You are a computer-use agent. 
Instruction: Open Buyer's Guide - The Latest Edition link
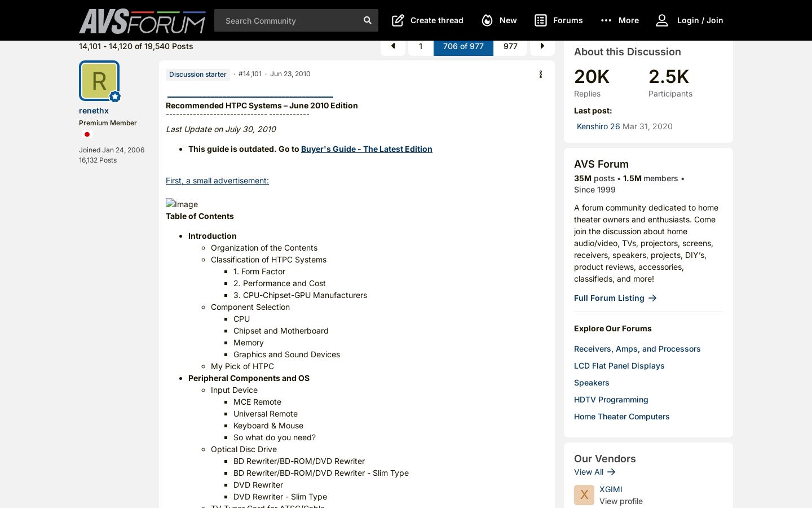coord(367,149)
